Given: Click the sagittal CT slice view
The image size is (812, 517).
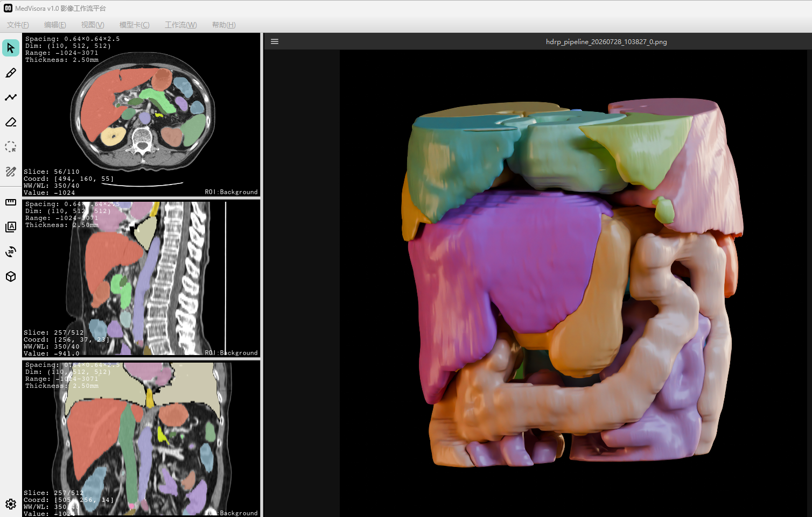Looking at the screenshot, I should 141,278.
